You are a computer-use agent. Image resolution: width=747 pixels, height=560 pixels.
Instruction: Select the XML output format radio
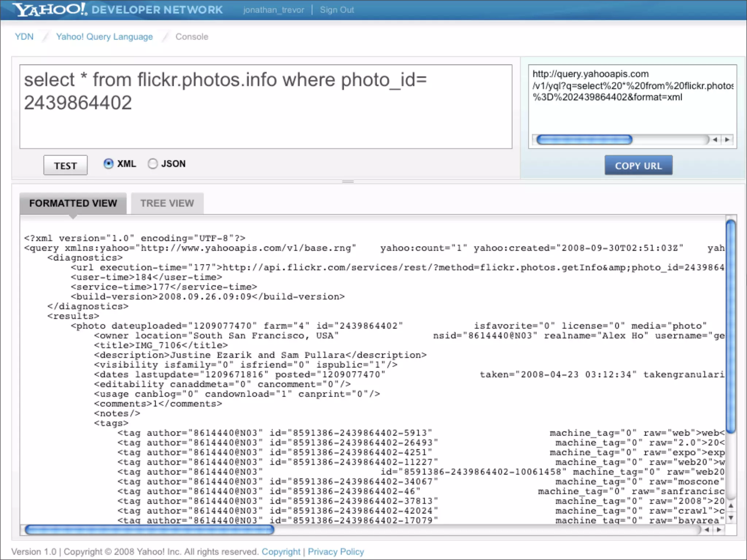[x=108, y=164]
